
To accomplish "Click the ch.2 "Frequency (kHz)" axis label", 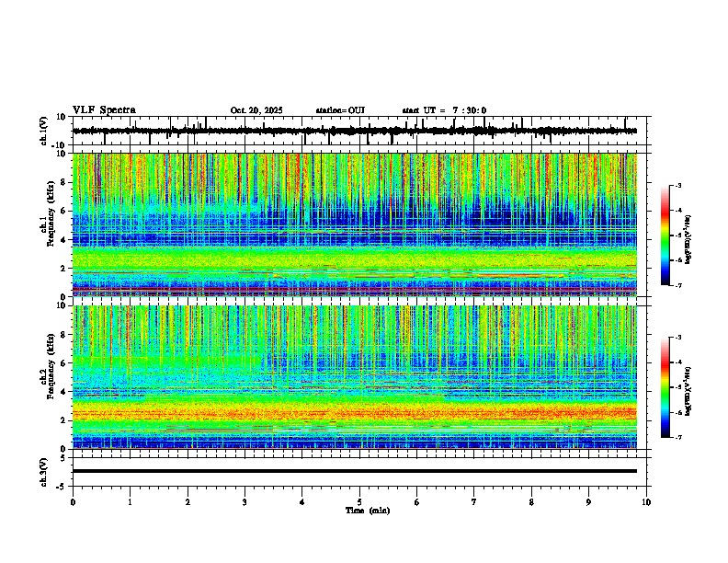I will 51,366.
